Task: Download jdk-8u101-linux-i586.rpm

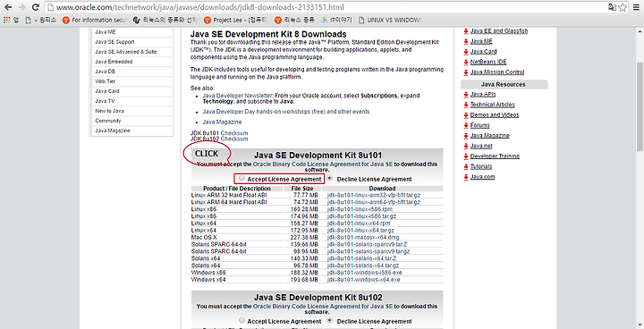Action: point(360,209)
